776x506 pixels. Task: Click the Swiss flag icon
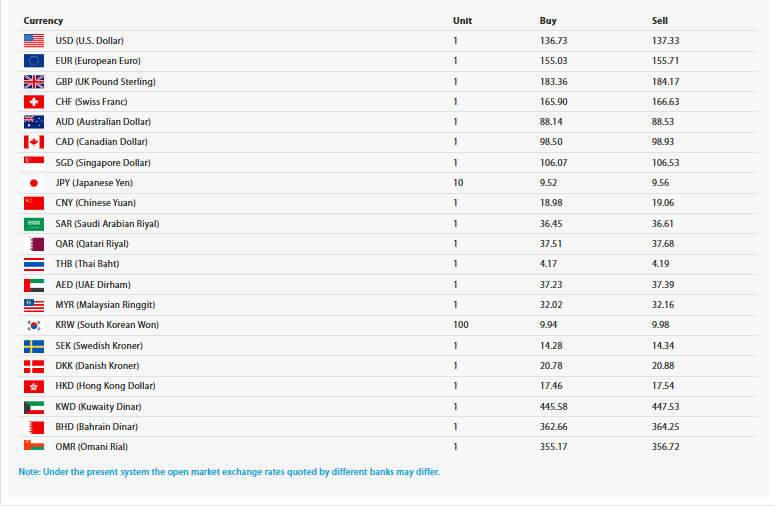point(34,102)
